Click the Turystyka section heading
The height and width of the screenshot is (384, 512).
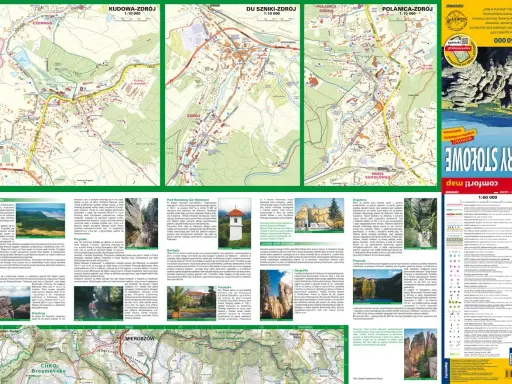[x=224, y=287]
